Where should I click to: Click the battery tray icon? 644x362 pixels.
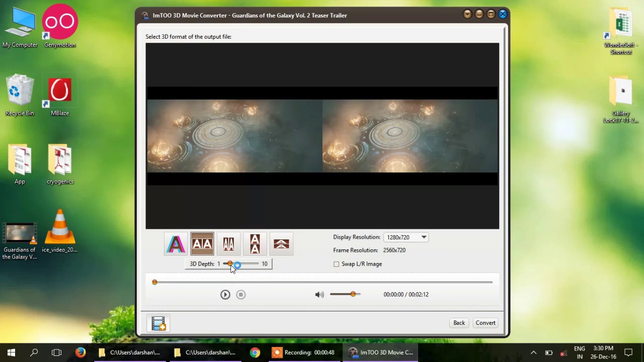(x=549, y=352)
